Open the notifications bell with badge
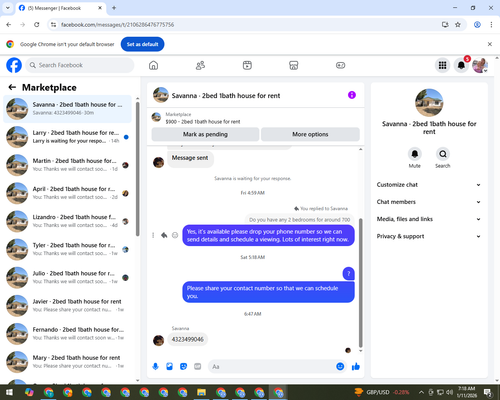 pos(461,65)
